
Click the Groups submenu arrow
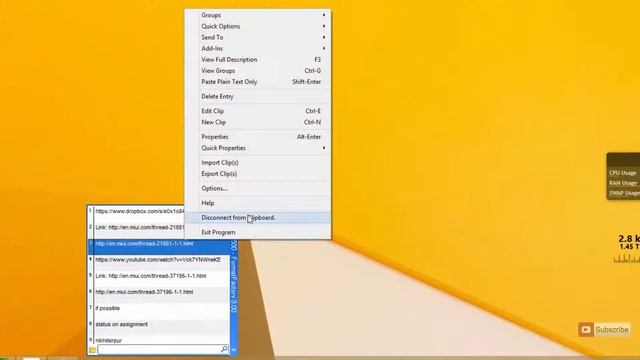tap(324, 15)
